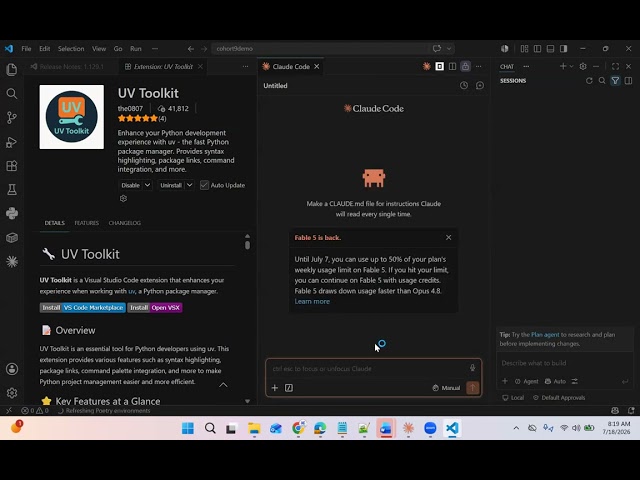
Task: Open the View menu
Action: coord(99,49)
